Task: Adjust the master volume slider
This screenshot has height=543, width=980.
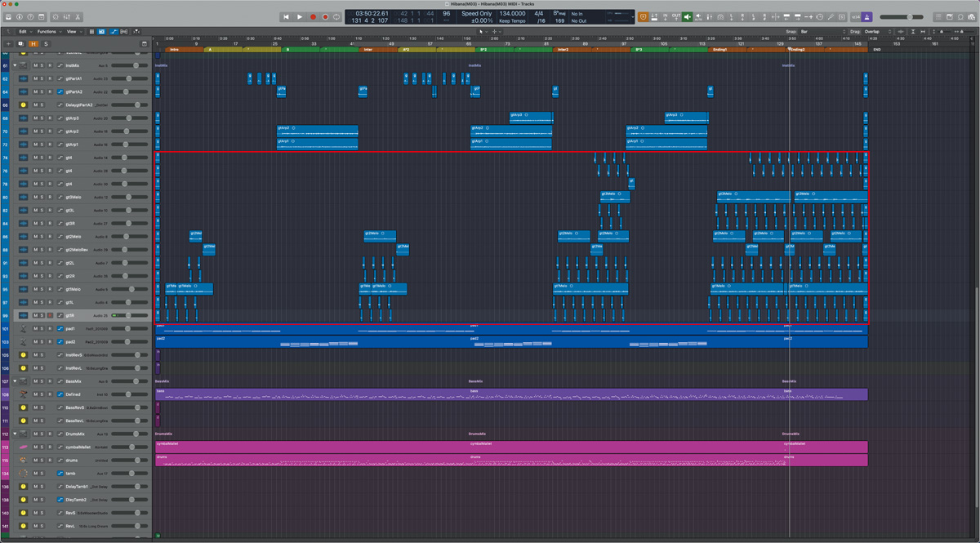Action: click(x=902, y=17)
